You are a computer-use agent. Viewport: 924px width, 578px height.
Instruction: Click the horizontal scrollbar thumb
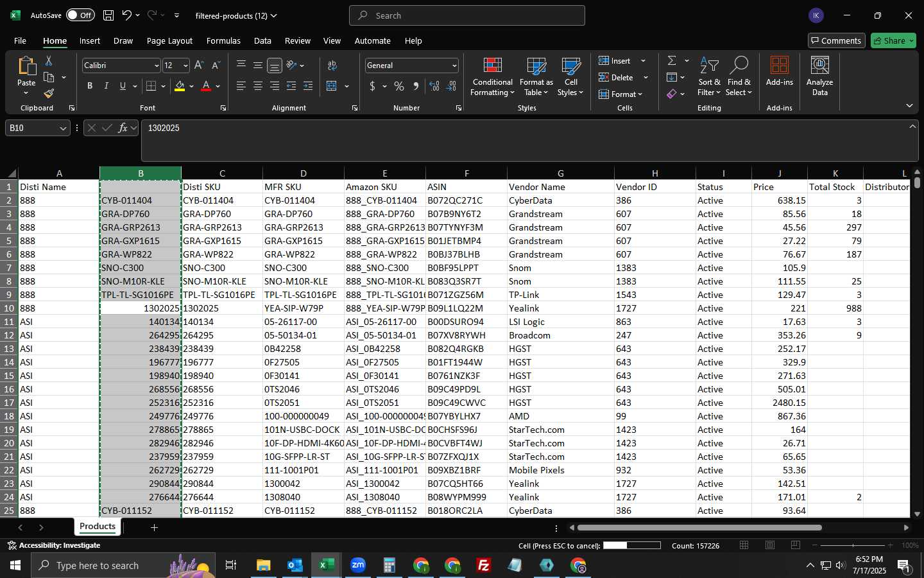coord(699,528)
